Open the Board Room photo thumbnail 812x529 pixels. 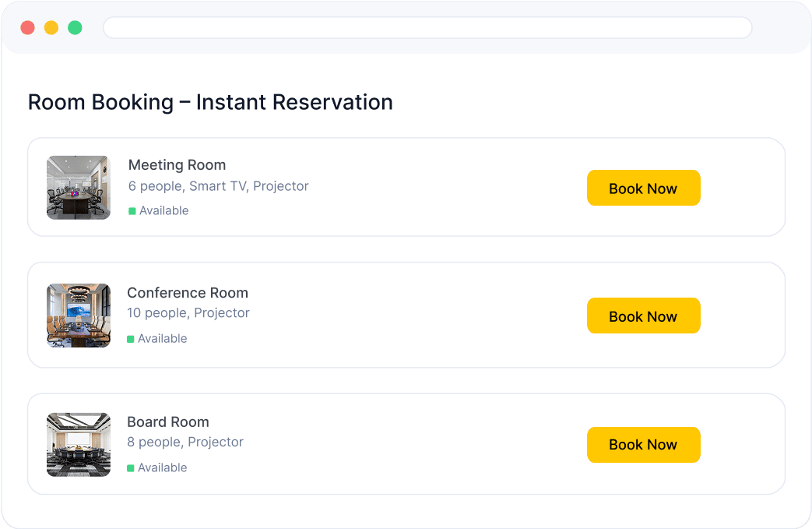tap(79, 445)
